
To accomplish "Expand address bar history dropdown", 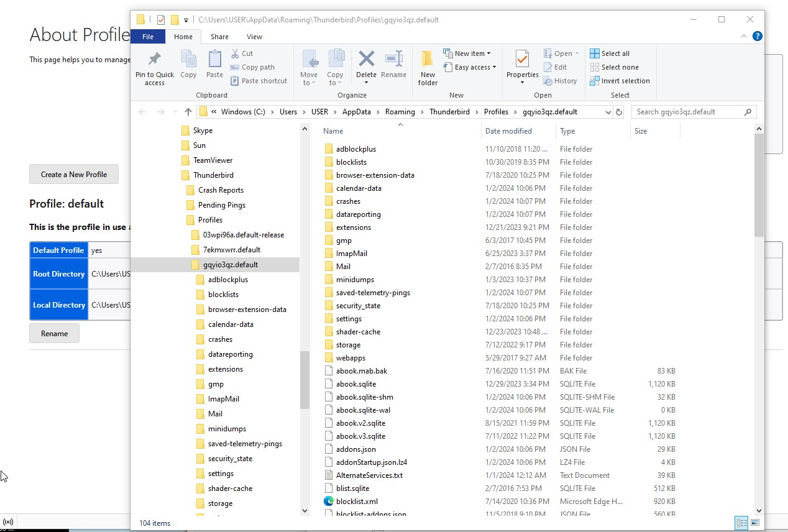I will (x=608, y=112).
